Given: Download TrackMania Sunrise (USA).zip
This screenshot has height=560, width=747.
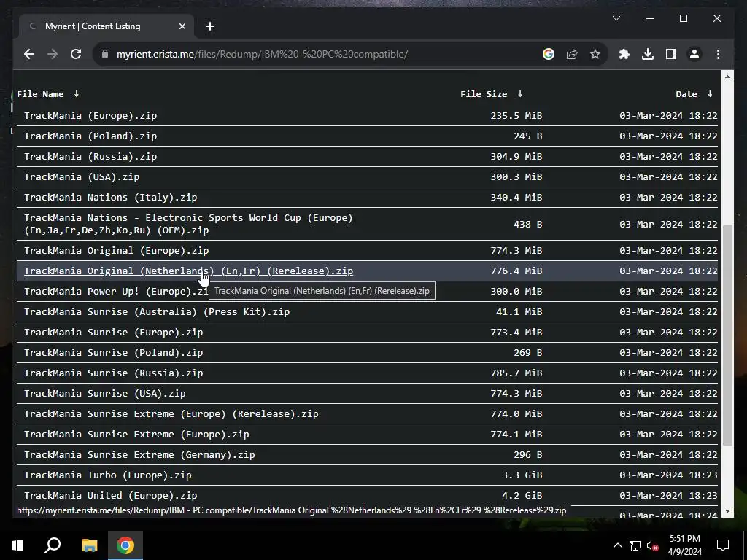Looking at the screenshot, I should click(105, 394).
